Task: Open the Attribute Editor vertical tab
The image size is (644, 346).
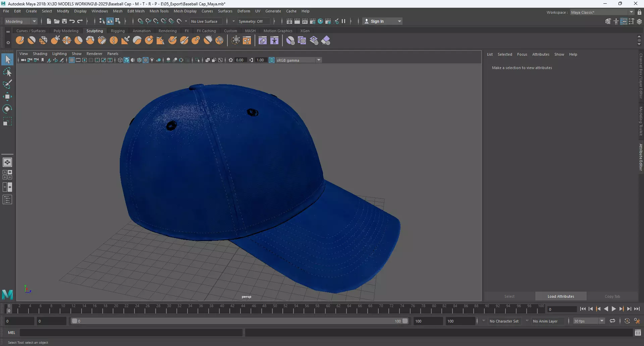Action: click(641, 157)
